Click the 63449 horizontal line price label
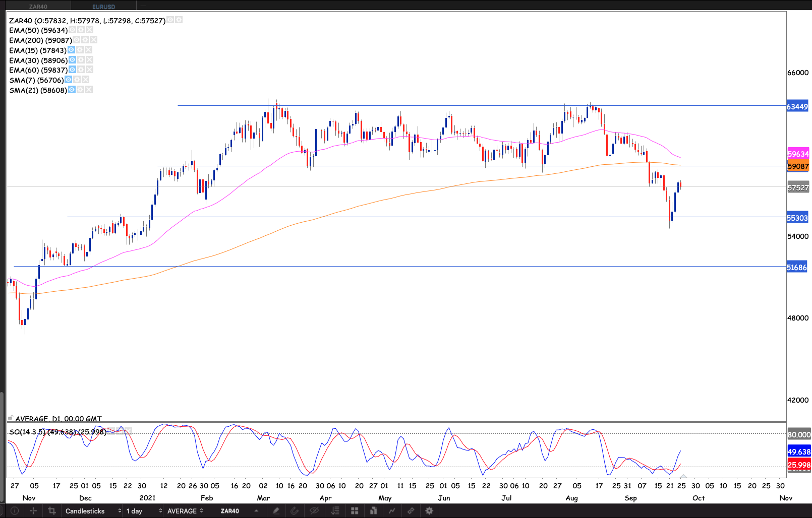Screen dimensions: 812x518 pyautogui.click(x=797, y=106)
